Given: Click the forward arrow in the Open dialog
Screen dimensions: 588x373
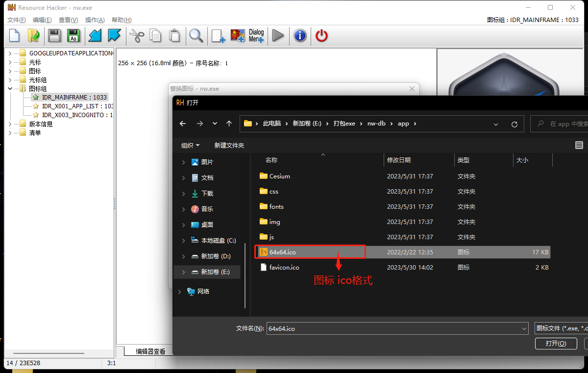Looking at the screenshot, I should 199,124.
